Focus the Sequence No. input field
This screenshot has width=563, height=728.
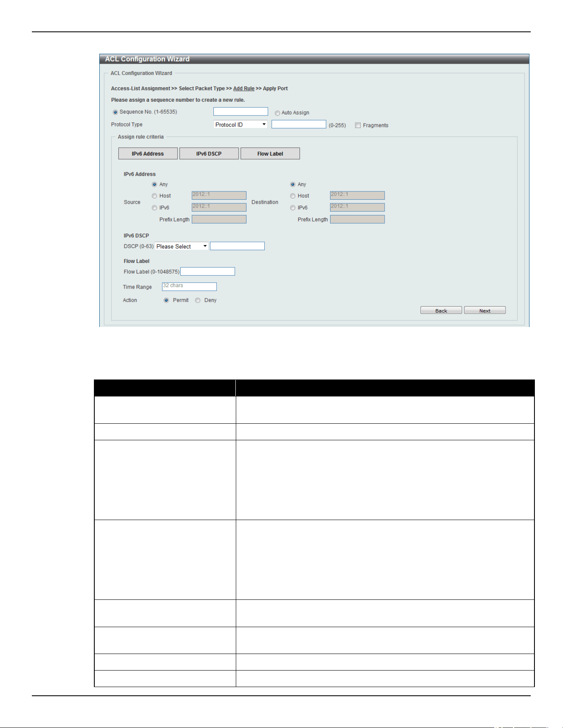[241, 112]
